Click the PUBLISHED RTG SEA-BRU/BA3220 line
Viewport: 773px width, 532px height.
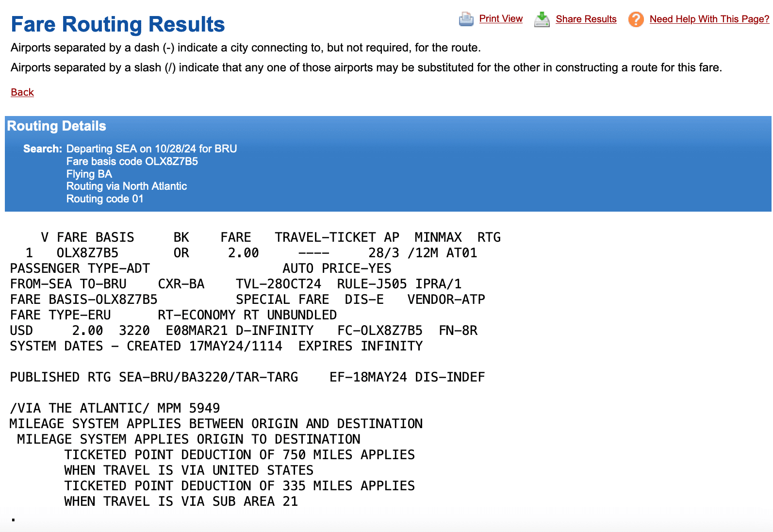click(x=154, y=377)
